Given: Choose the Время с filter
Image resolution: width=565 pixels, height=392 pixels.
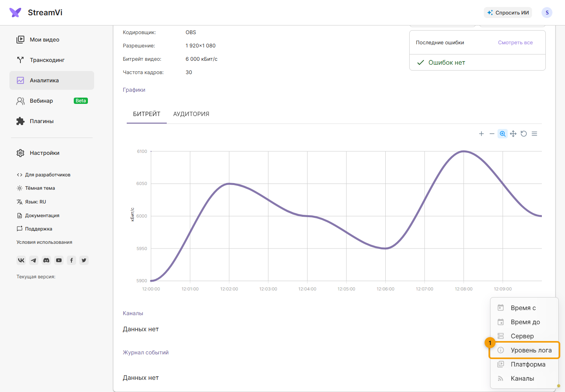Looking at the screenshot, I should point(524,308).
